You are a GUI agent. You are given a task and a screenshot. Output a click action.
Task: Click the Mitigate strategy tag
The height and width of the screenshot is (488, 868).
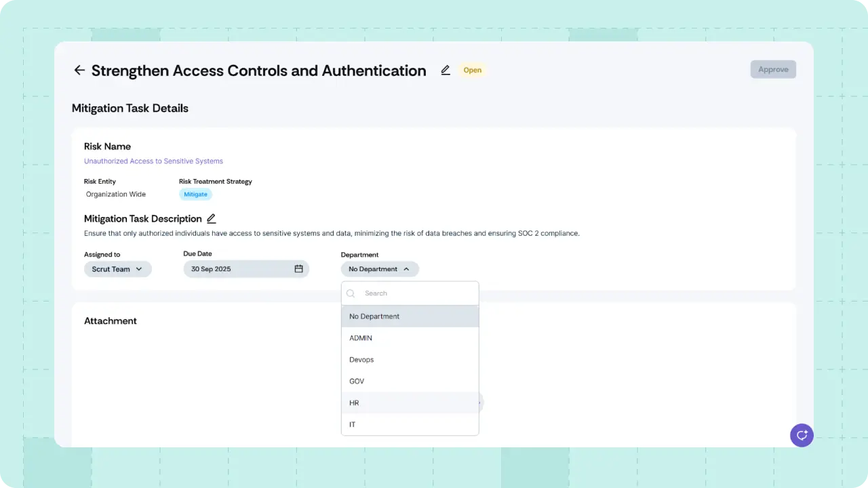pyautogui.click(x=195, y=194)
